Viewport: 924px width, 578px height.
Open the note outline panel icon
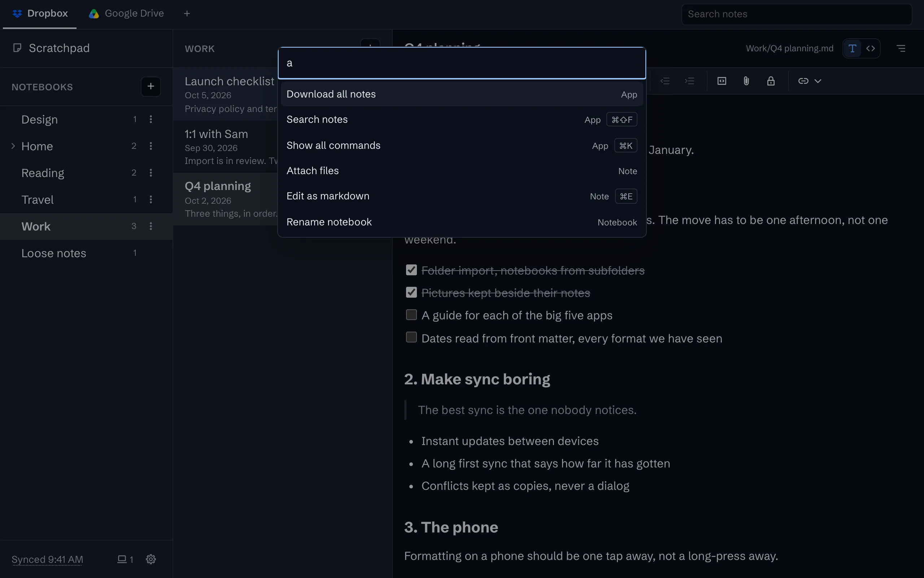901,48
